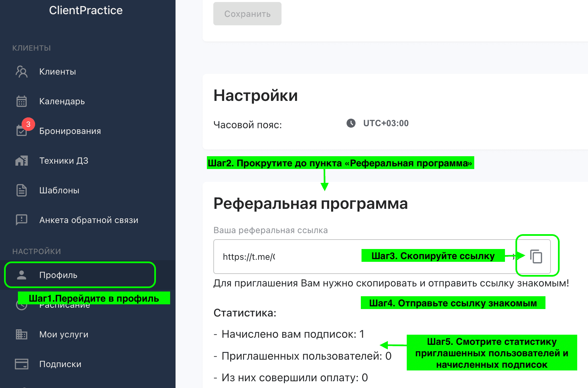
Task: Click the Бронирования bookings icon
Action: click(x=21, y=131)
